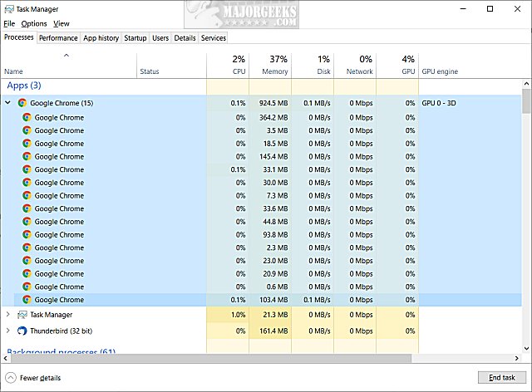532x392 pixels.
Task: Click the horizontal scrollbar left arrow
Action: pyautogui.click(x=6, y=358)
